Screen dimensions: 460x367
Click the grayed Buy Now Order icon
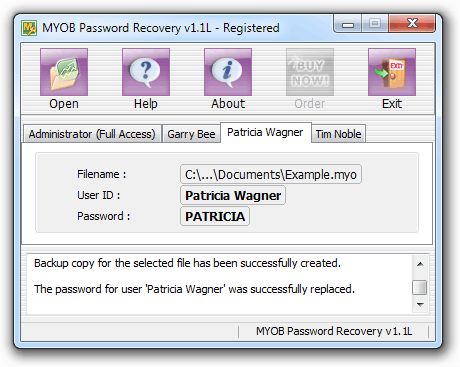point(310,72)
